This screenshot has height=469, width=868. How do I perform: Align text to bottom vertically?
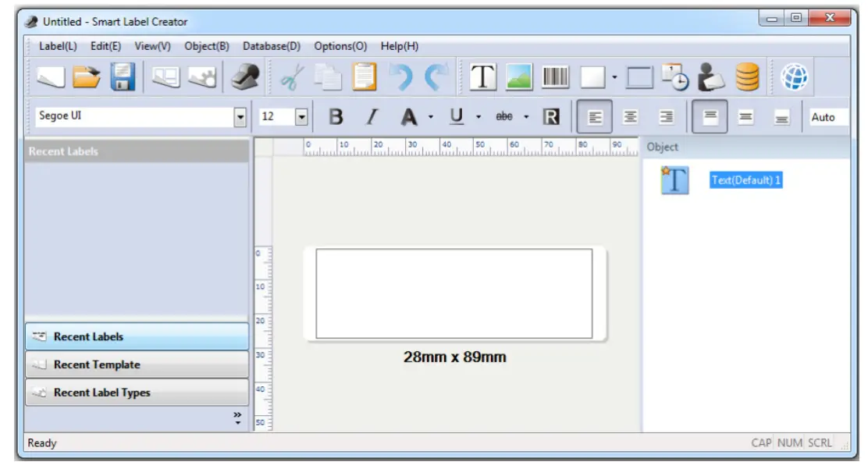[x=781, y=117]
